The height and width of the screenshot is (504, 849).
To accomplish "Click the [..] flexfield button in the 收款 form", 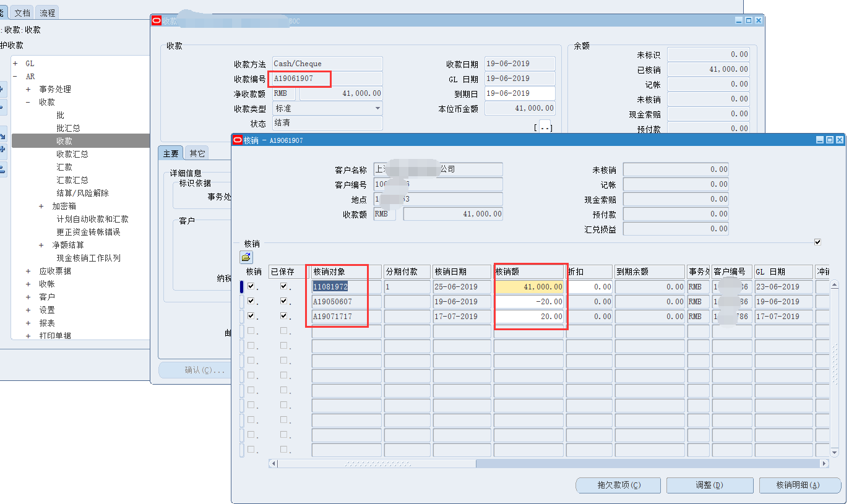I will [545, 127].
